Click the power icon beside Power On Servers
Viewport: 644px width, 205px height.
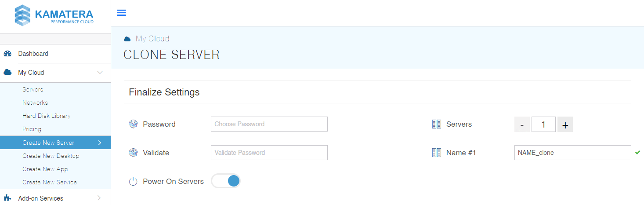click(x=133, y=181)
